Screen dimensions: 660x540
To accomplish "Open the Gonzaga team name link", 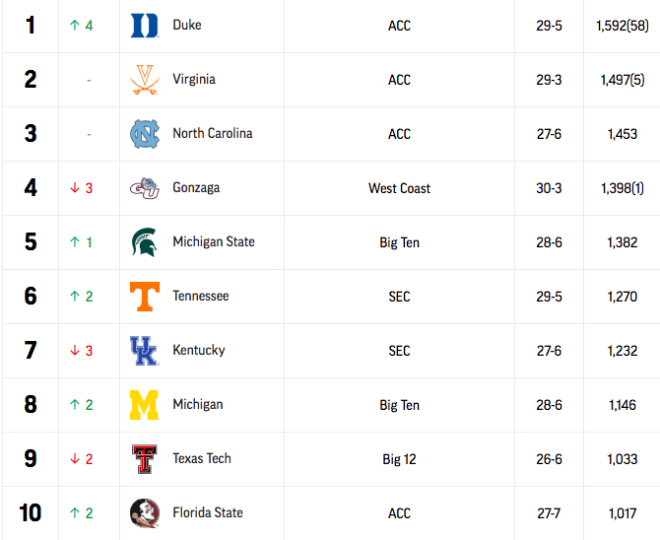I will click(196, 188).
